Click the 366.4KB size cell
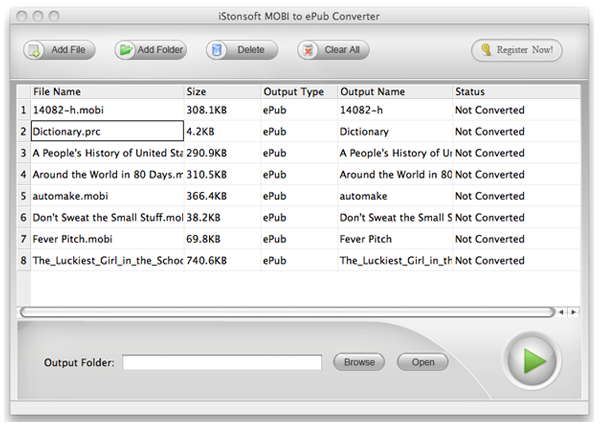The image size is (600, 424). tap(223, 196)
